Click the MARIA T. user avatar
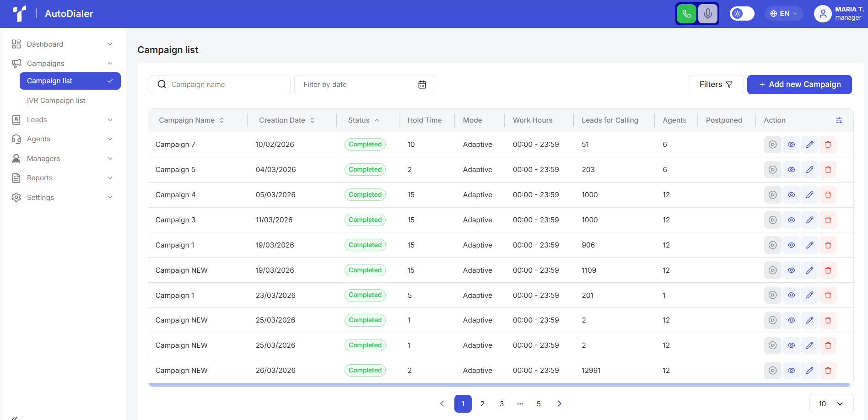This screenshot has width=868, height=420. click(822, 14)
